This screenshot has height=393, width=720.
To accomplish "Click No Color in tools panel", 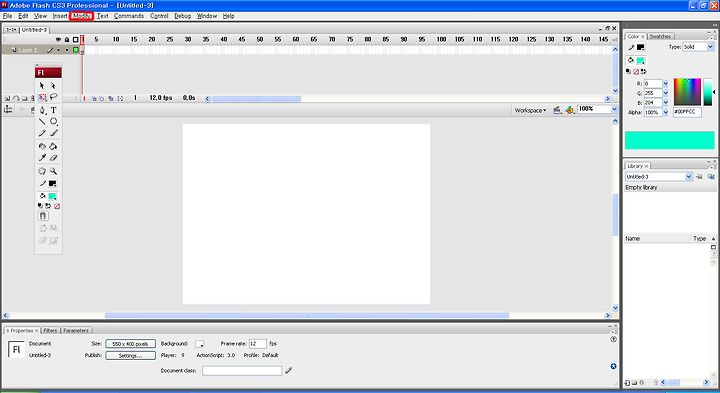I will [x=57, y=206].
